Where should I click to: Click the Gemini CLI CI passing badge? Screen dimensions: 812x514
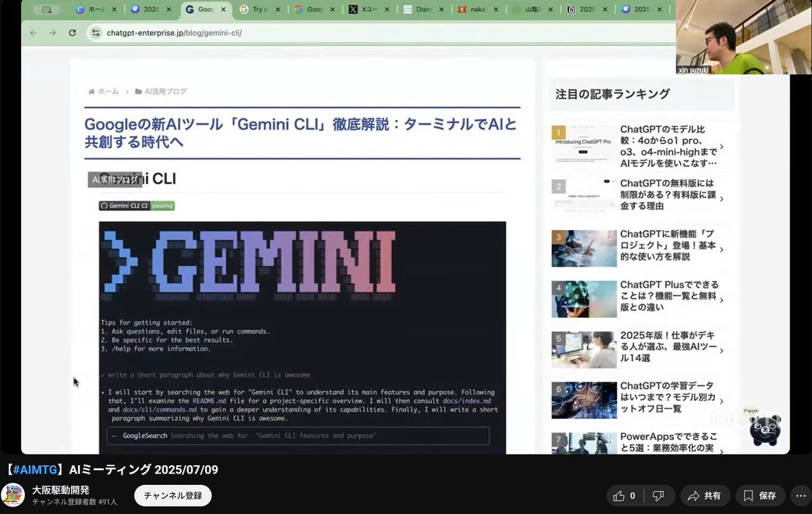tap(137, 206)
